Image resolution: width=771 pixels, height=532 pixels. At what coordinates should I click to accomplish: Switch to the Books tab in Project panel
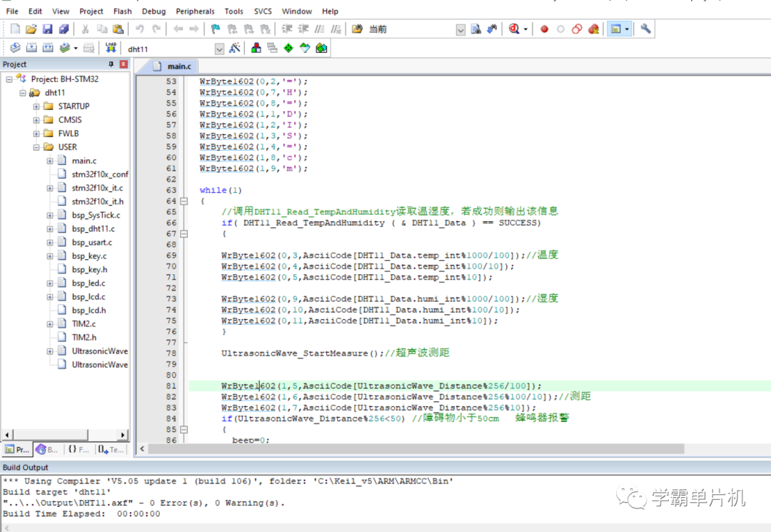(x=46, y=449)
